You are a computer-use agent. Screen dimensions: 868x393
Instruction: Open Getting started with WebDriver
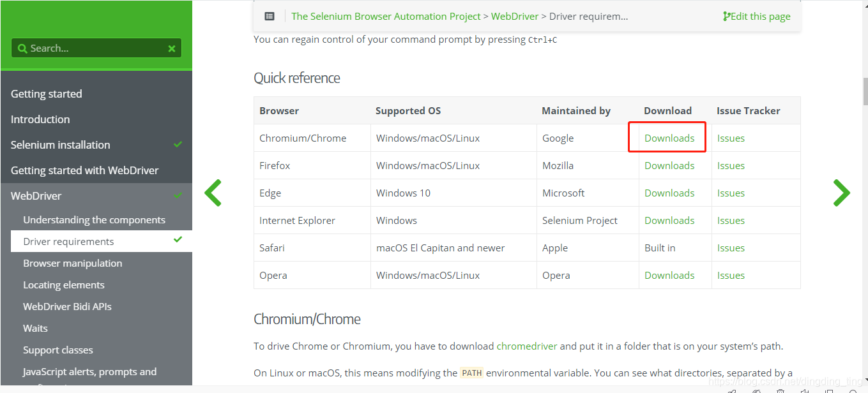click(x=84, y=170)
